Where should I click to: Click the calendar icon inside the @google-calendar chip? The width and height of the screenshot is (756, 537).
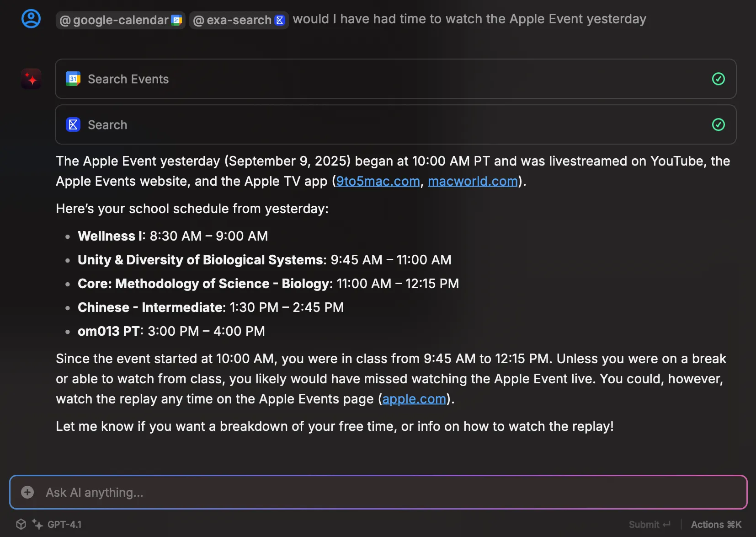[x=176, y=20]
